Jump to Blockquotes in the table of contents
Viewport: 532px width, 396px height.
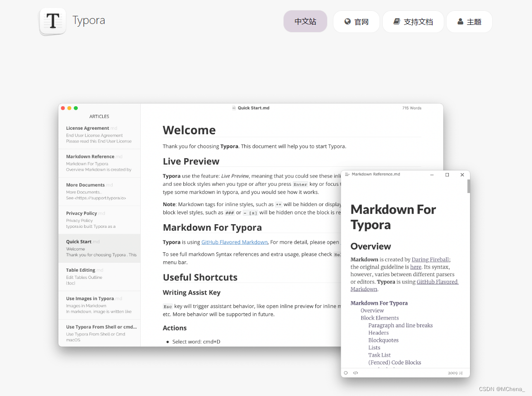[x=384, y=340]
